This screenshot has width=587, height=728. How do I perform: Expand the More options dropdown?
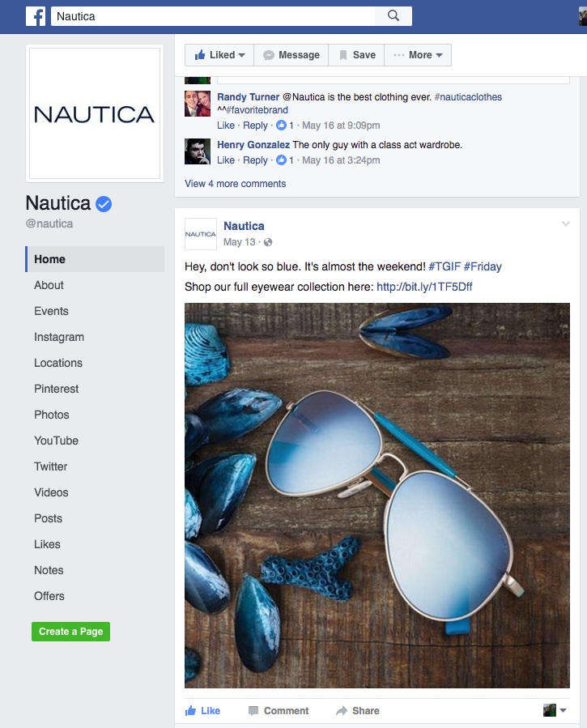click(x=418, y=55)
